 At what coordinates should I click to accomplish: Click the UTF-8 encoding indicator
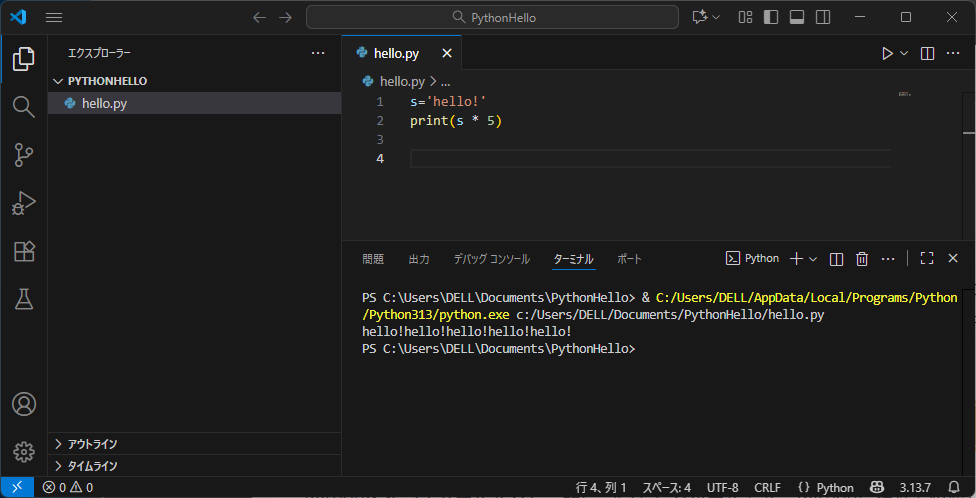pos(722,488)
